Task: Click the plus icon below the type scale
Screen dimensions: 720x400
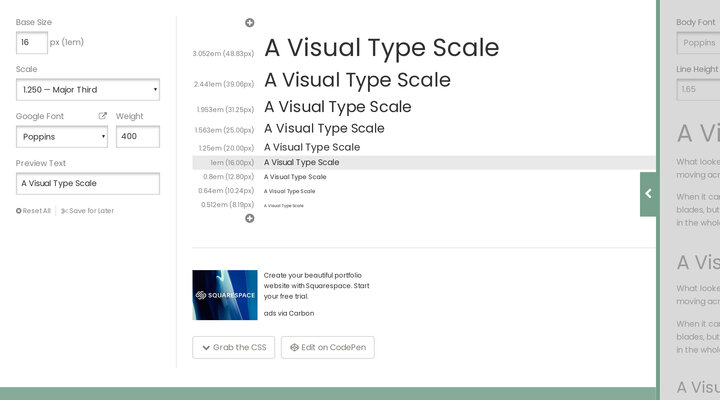Action: click(250, 218)
